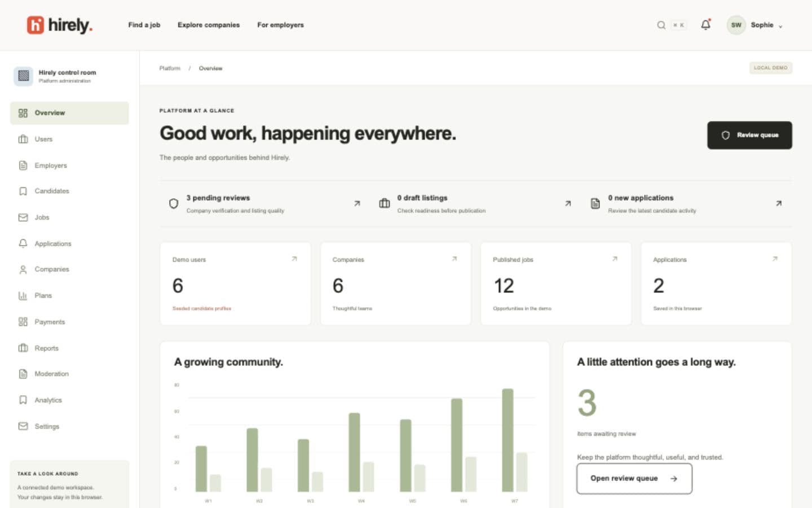Open draft listings arrow icon

tap(568, 204)
